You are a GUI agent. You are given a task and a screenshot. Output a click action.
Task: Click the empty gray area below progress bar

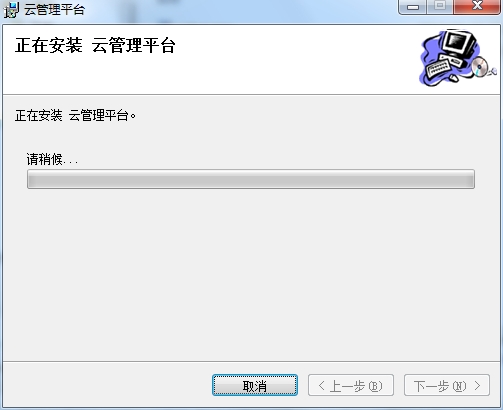(x=251, y=273)
